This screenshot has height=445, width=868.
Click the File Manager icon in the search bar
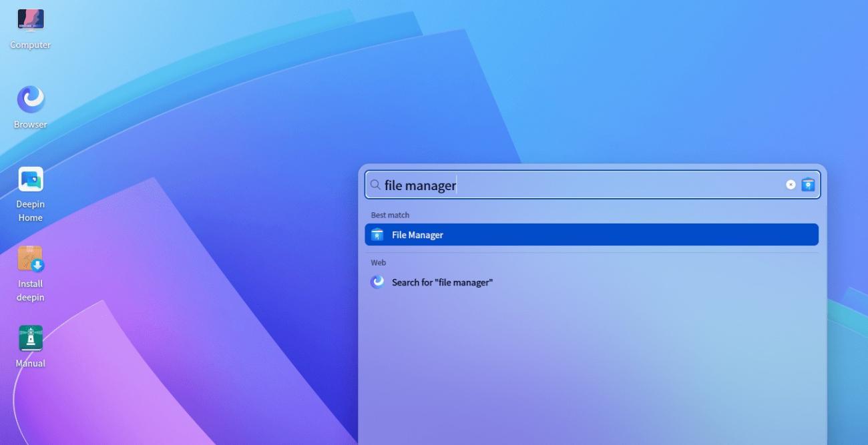coord(808,185)
